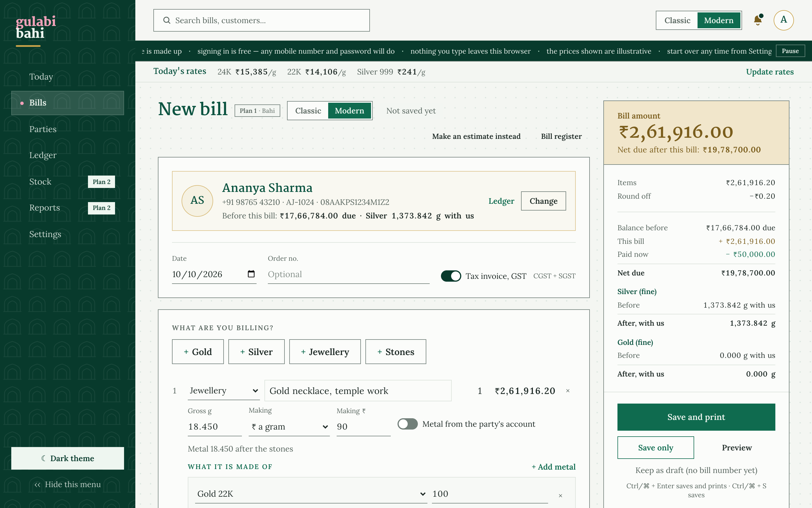Open Reports in the sidebar
Viewport: 812px width, 508px height.
[67, 208]
